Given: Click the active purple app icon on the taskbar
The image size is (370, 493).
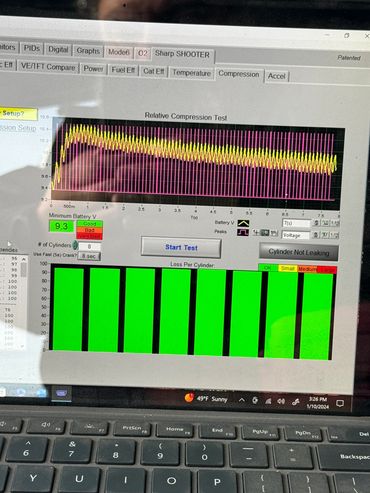Looking at the screenshot, I should [61, 394].
